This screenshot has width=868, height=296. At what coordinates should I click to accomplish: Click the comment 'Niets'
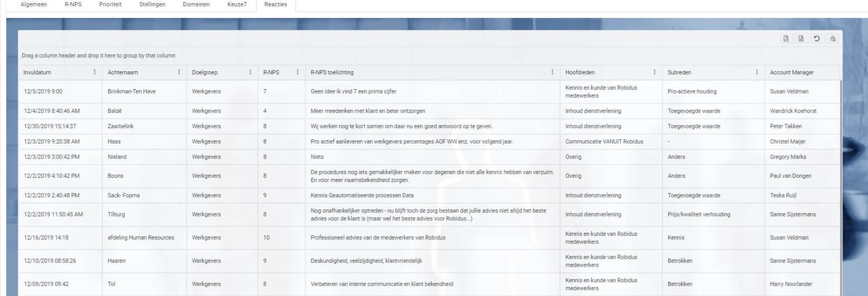point(317,157)
